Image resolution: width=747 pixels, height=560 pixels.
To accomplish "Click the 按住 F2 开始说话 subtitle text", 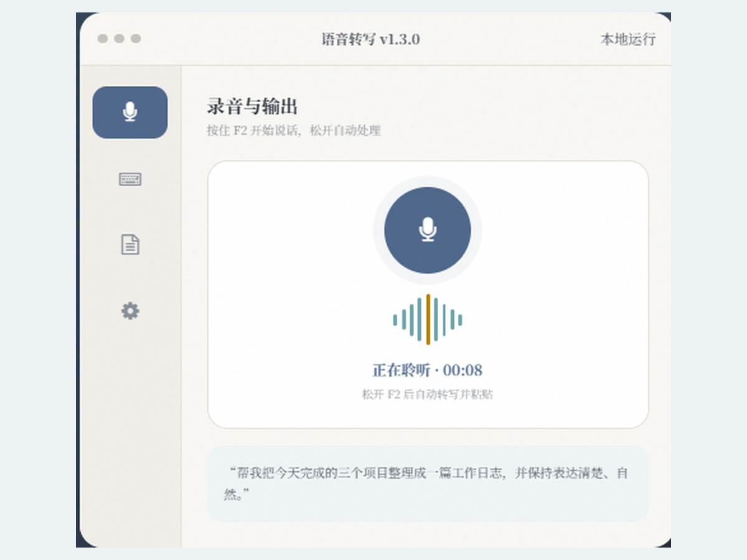I will tap(294, 131).
